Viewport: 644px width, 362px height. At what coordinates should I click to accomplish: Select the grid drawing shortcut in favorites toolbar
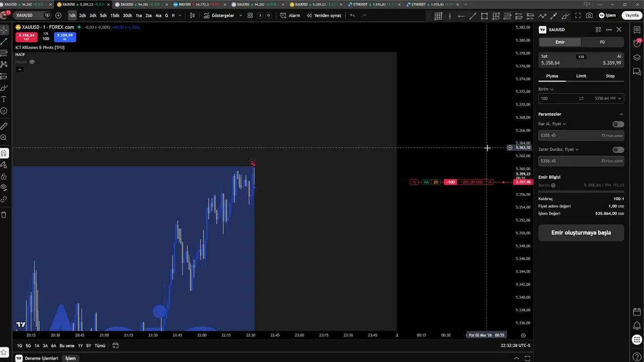(x=438, y=16)
